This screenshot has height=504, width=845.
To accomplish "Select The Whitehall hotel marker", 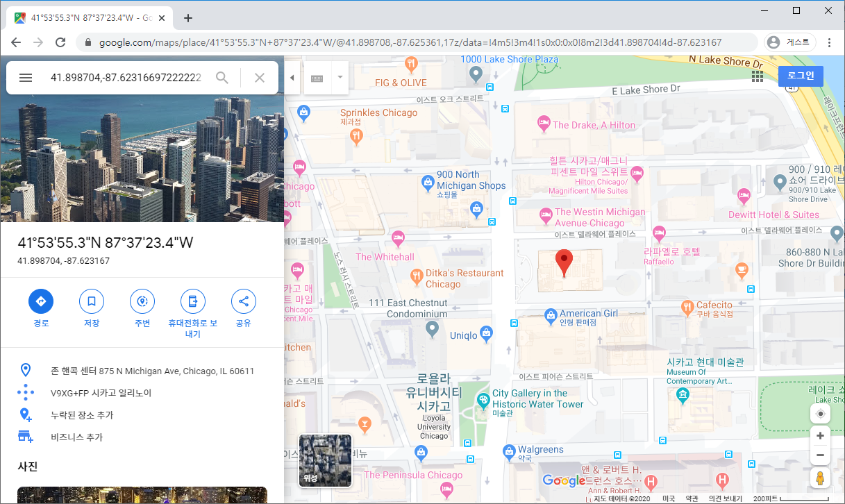I will (398, 240).
